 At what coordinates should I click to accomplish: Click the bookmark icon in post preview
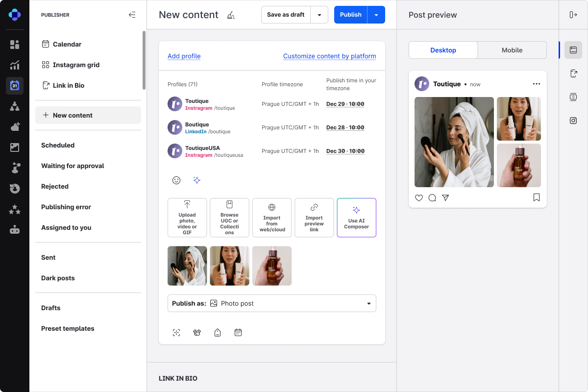pyautogui.click(x=537, y=198)
